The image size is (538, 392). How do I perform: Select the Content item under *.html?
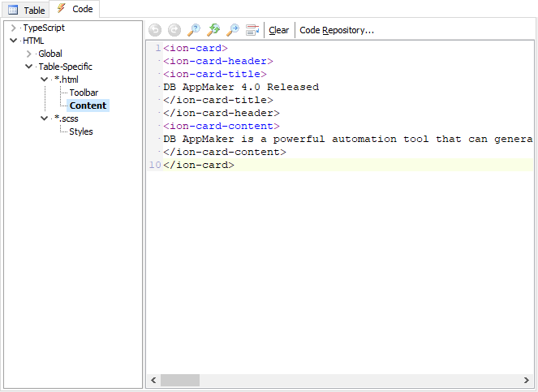(88, 106)
